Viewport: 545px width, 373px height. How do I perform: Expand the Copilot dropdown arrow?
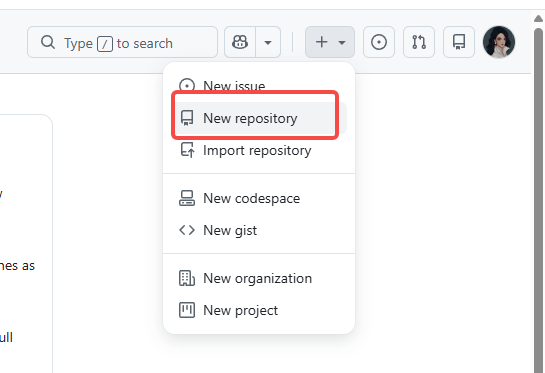[x=268, y=42]
